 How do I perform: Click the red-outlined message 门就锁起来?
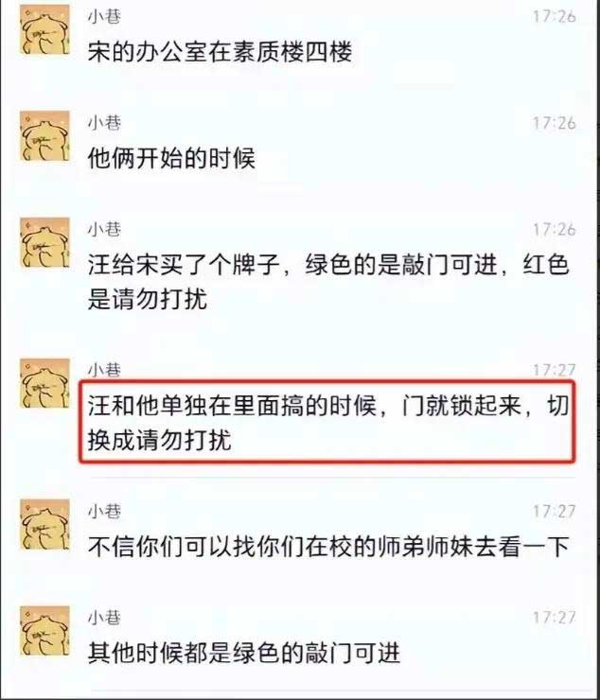328,422
